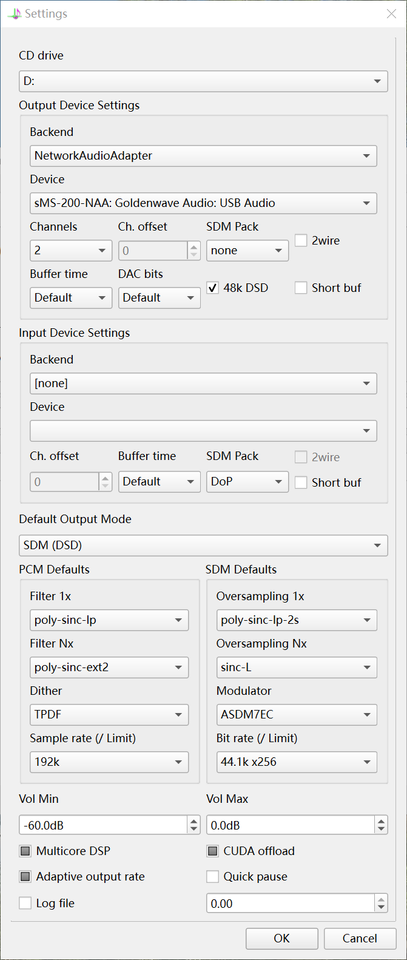
Task: Enable the Quick pause checkbox
Action: pyautogui.click(x=212, y=877)
